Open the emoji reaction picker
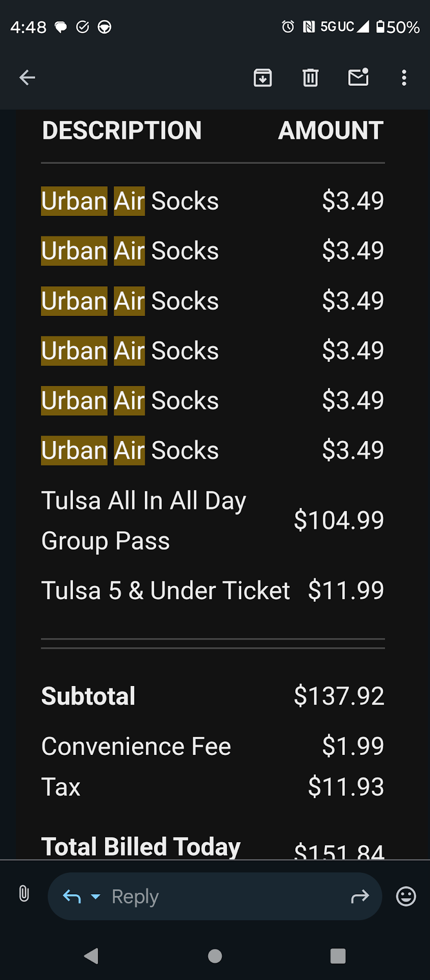Image resolution: width=430 pixels, height=980 pixels. coord(406,896)
